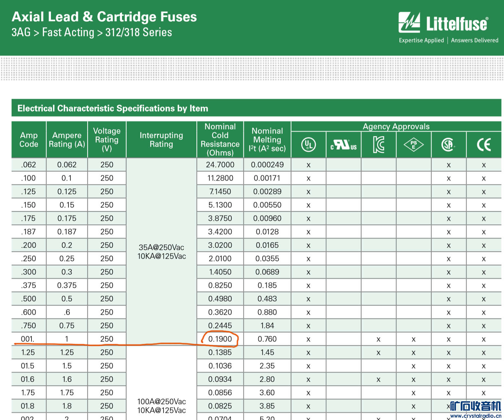
Task: Select the 0.000249 melting I²t value
Action: (267, 165)
